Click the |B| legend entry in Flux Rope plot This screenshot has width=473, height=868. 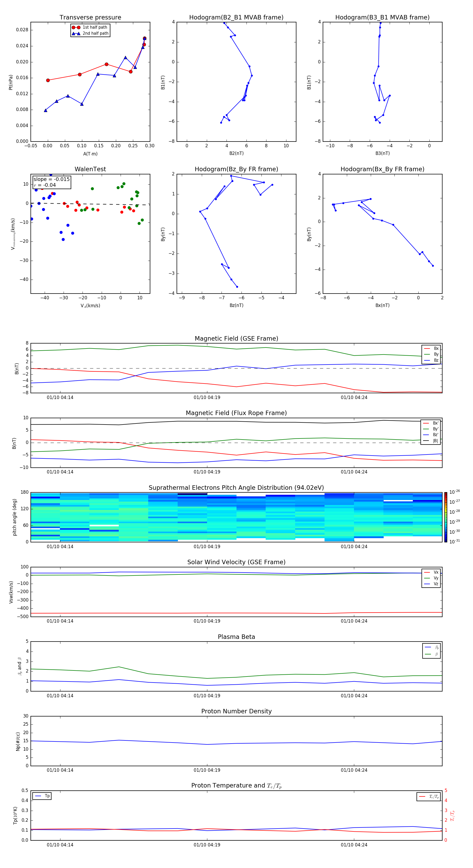[x=431, y=441]
